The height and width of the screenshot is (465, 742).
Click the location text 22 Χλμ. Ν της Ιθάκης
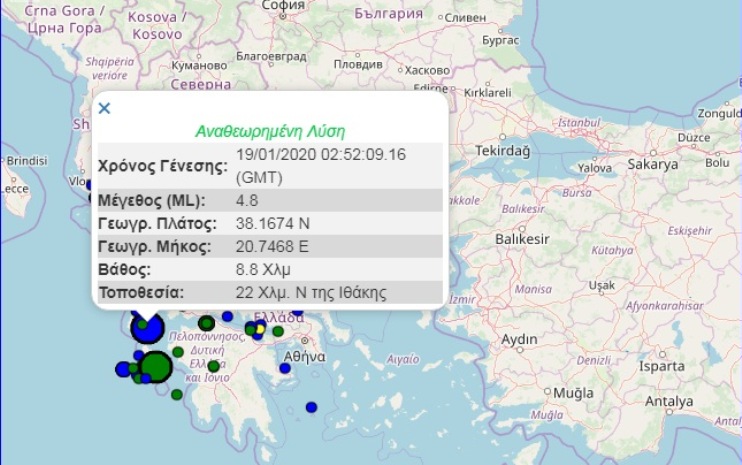point(311,293)
